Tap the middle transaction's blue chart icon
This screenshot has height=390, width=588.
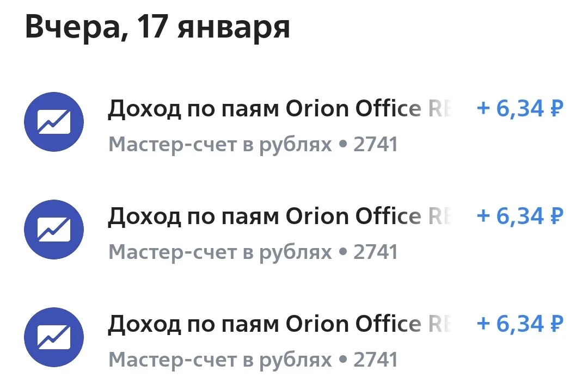pos(53,230)
